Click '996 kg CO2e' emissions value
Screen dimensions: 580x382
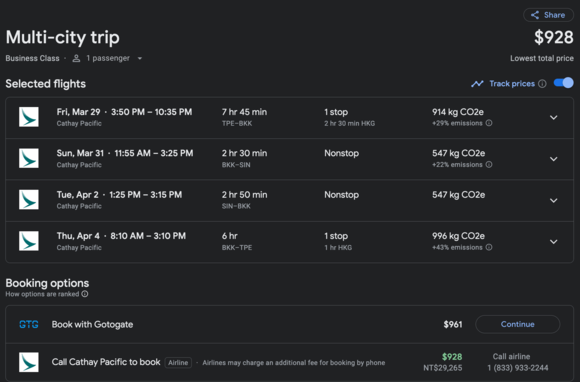458,236
